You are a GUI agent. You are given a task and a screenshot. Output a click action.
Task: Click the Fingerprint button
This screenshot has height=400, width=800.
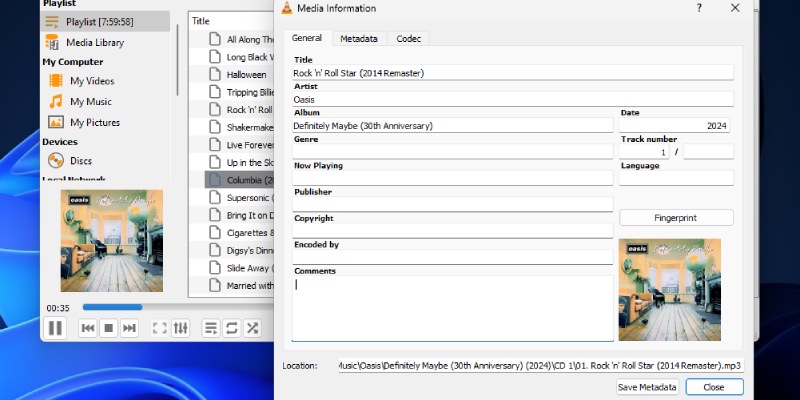pyautogui.click(x=676, y=218)
